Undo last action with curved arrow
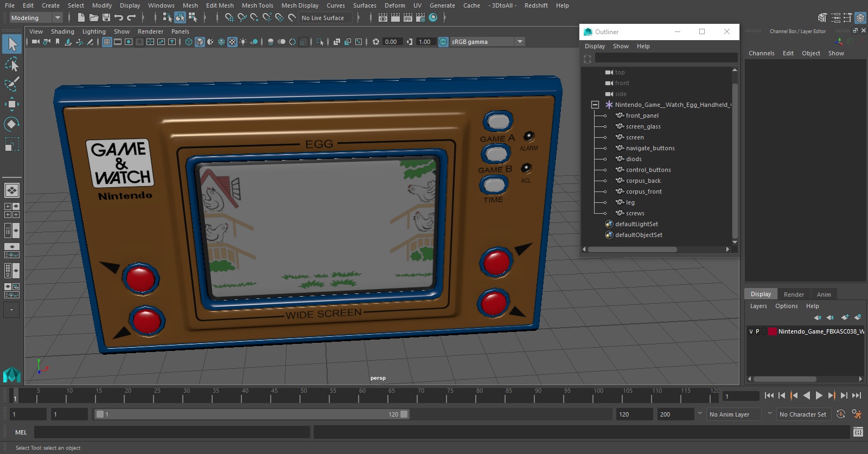Viewport: 868px width, 454px height. click(x=119, y=17)
